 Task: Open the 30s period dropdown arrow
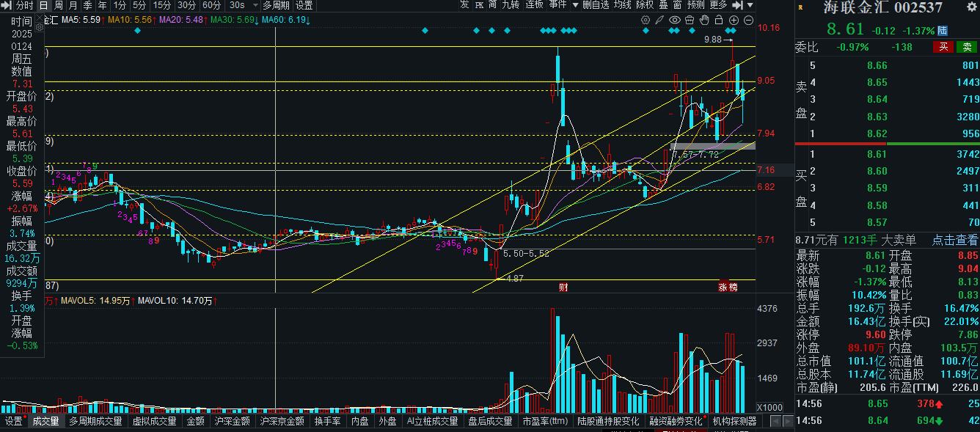255,5
